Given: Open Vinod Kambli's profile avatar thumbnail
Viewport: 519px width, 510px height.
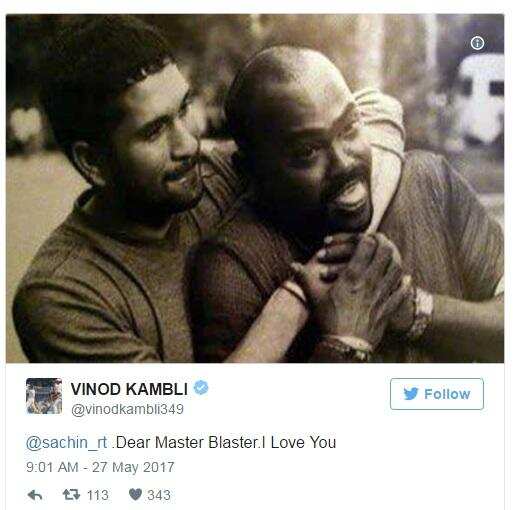Looking at the screenshot, I should pos(44,396).
